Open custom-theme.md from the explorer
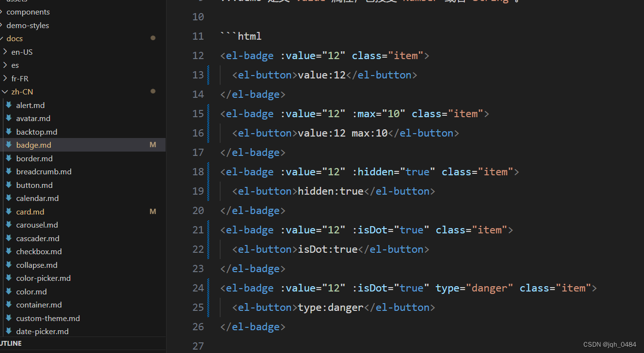644x353 pixels. (x=48, y=318)
